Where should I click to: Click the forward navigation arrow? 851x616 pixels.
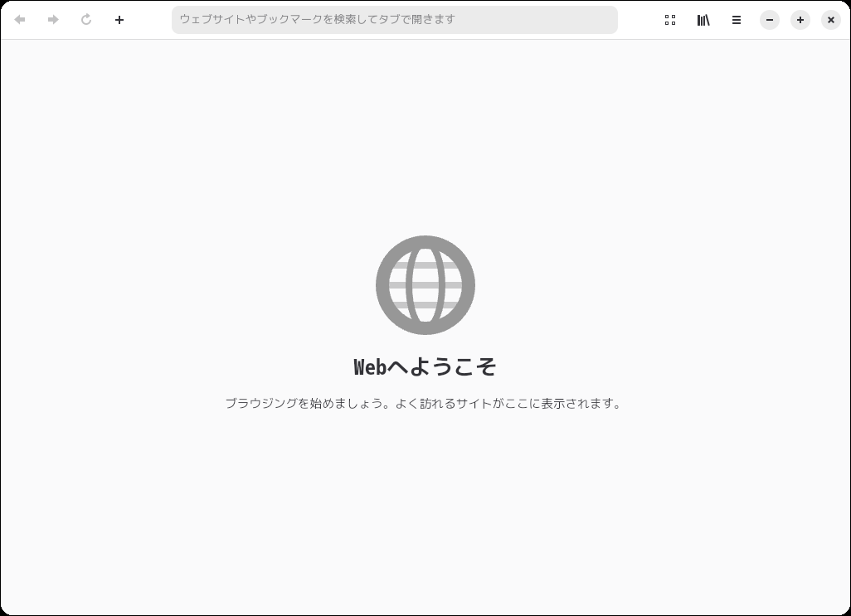(53, 20)
